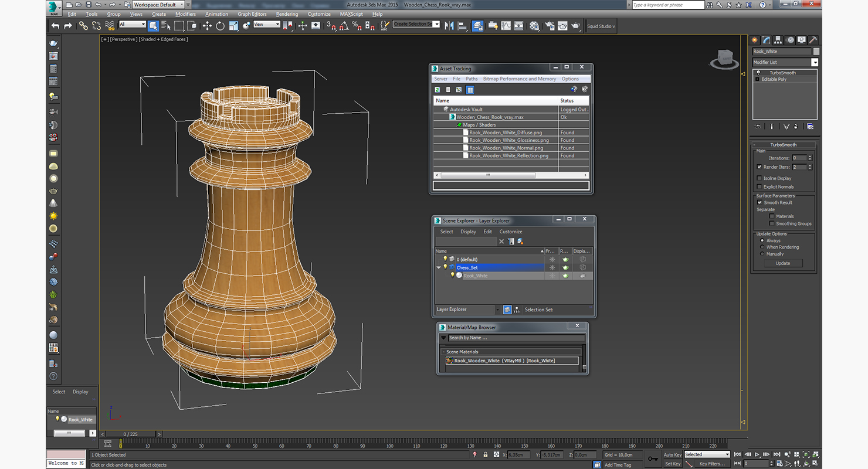Go to the end frame of animation
The width and height of the screenshot is (868, 469).
[x=777, y=454]
